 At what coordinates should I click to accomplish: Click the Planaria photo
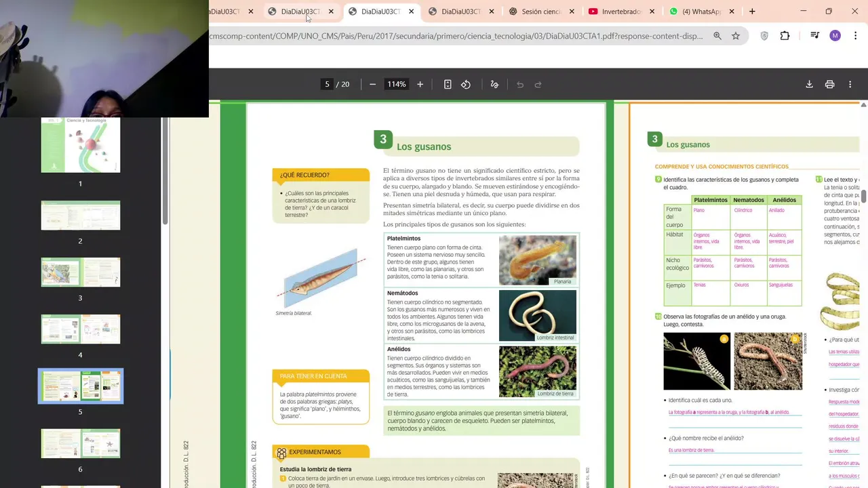538,260
